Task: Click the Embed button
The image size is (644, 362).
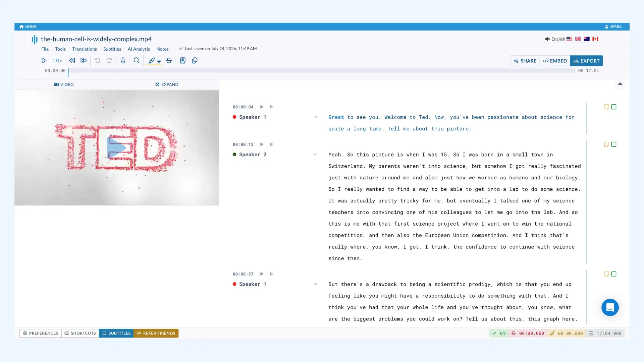Action: point(554,61)
